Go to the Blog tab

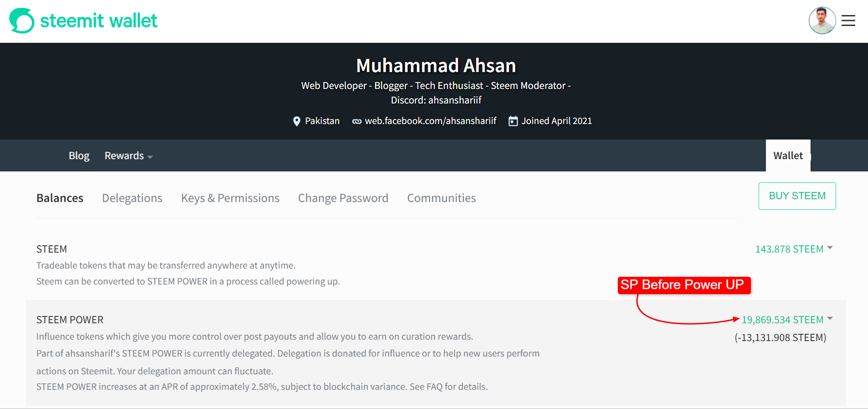[x=79, y=156]
